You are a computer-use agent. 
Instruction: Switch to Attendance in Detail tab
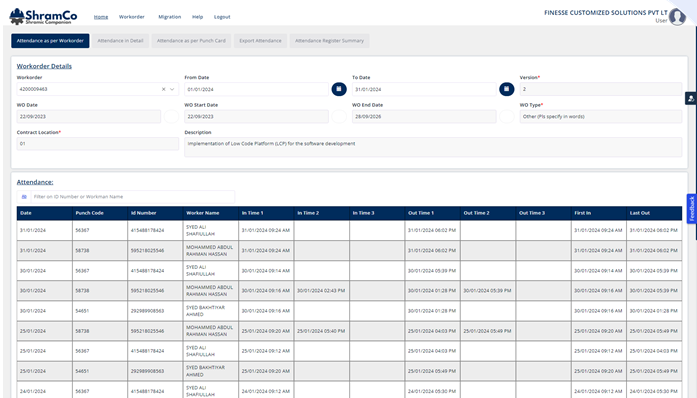pyautogui.click(x=120, y=40)
